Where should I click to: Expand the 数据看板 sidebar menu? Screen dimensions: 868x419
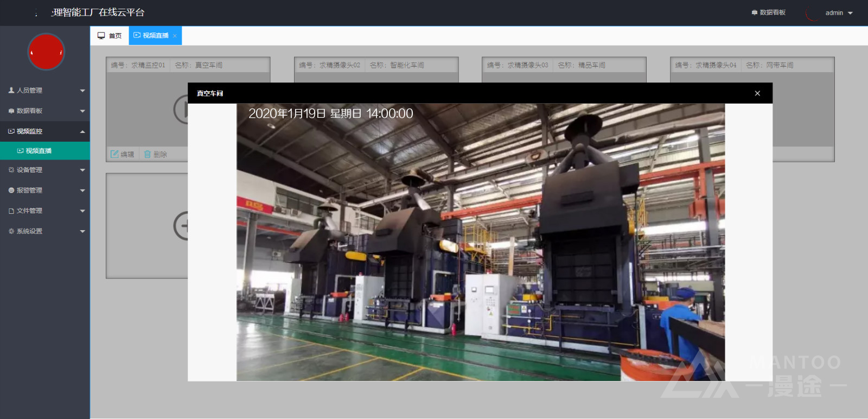tap(45, 111)
